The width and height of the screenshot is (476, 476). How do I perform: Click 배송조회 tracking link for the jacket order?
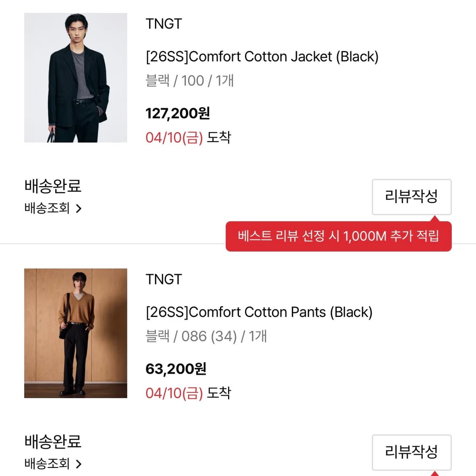click(x=47, y=208)
